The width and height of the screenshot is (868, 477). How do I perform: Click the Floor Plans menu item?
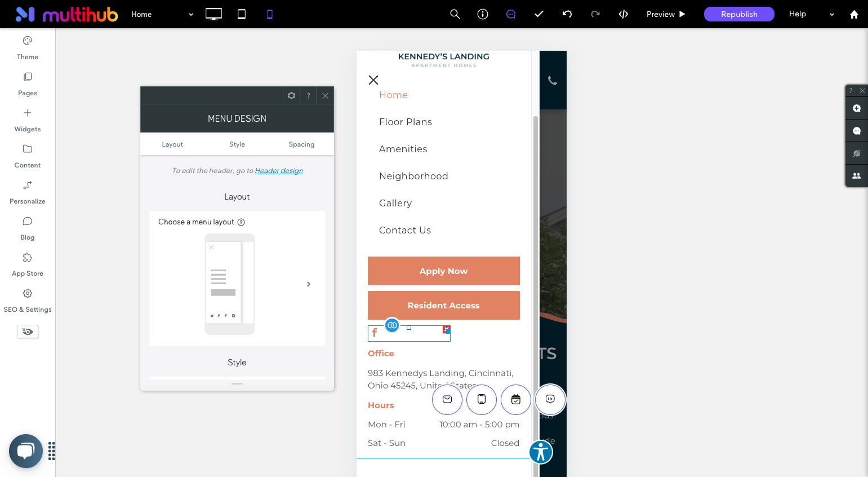point(406,122)
